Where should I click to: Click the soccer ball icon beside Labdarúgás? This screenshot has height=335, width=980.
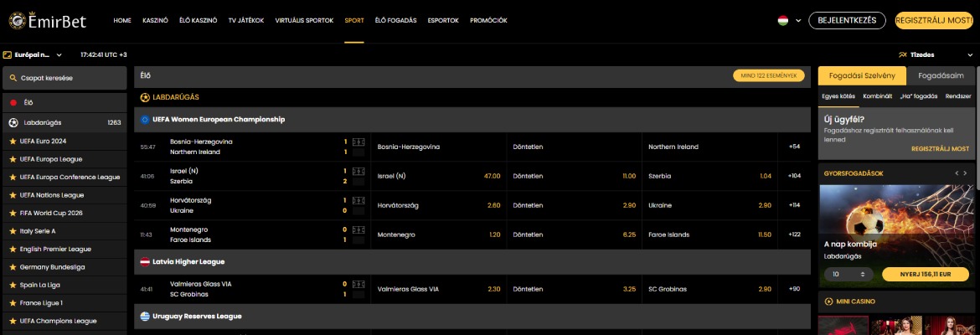tap(13, 122)
